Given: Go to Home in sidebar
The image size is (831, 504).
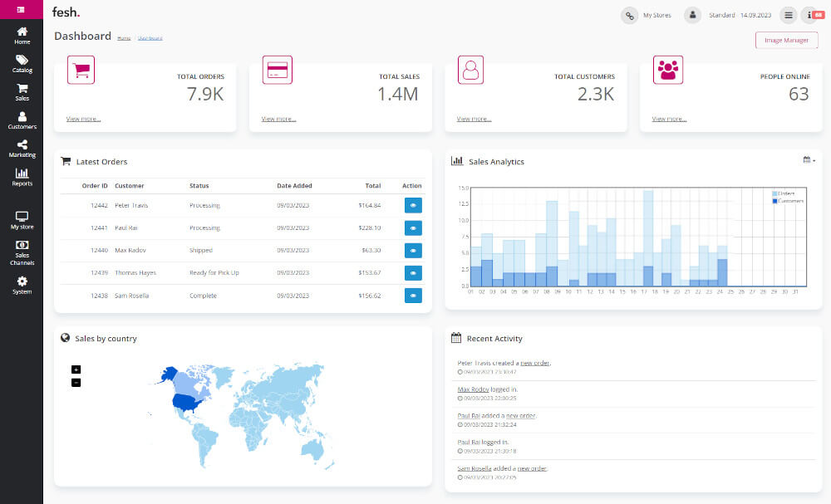Looking at the screenshot, I should click(x=22, y=35).
